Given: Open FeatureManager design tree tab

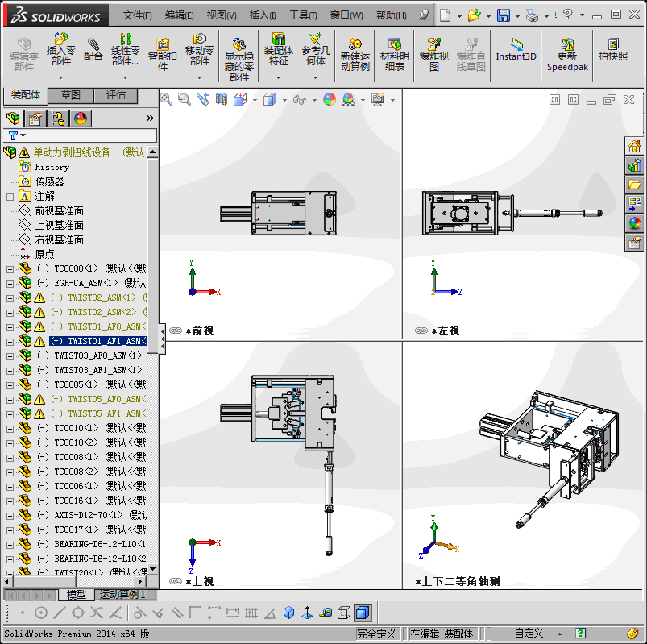Looking at the screenshot, I should [x=13, y=118].
